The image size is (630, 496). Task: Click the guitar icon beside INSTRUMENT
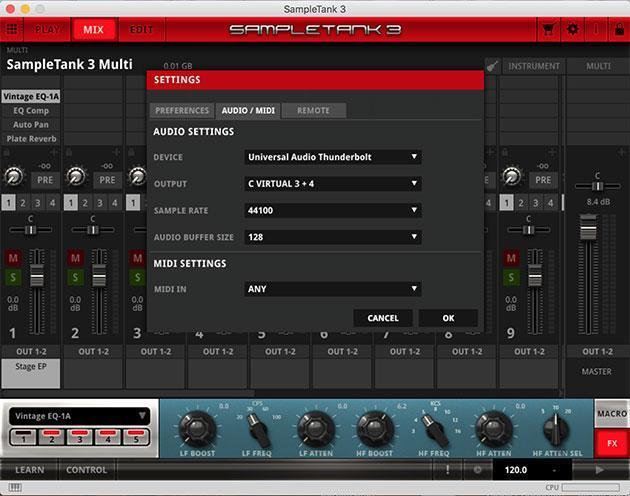pos(492,66)
